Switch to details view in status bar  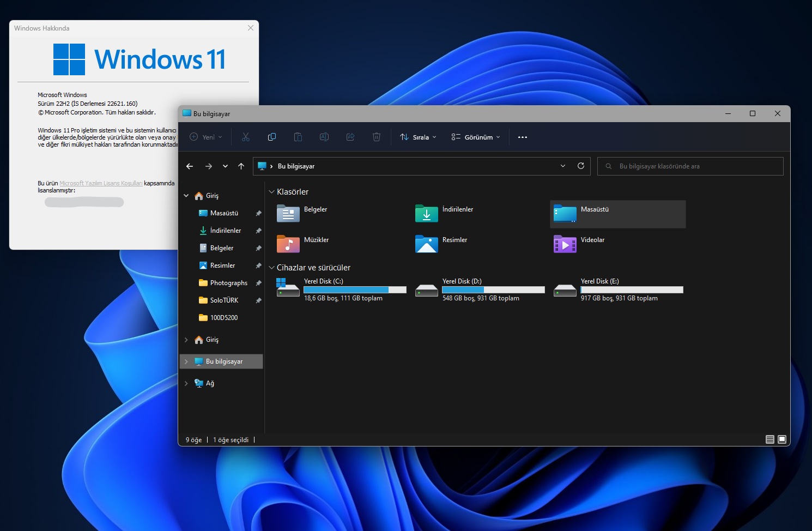click(x=770, y=439)
